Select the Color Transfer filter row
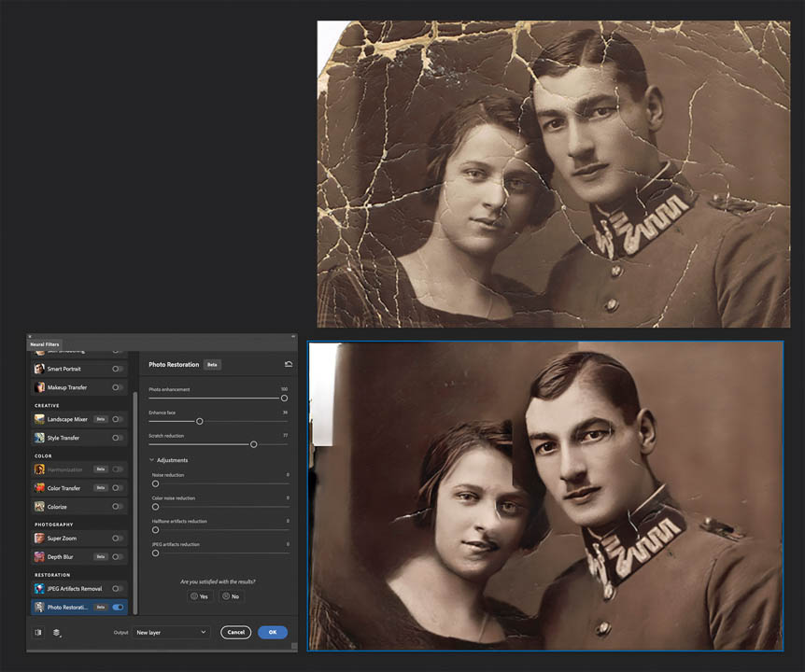Viewport: 805px width, 672px height. pos(64,488)
